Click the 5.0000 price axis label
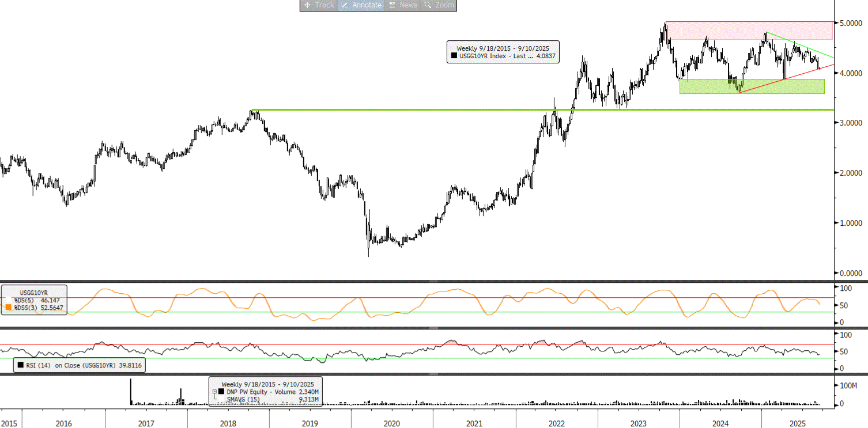The image size is (868, 428). (850, 24)
